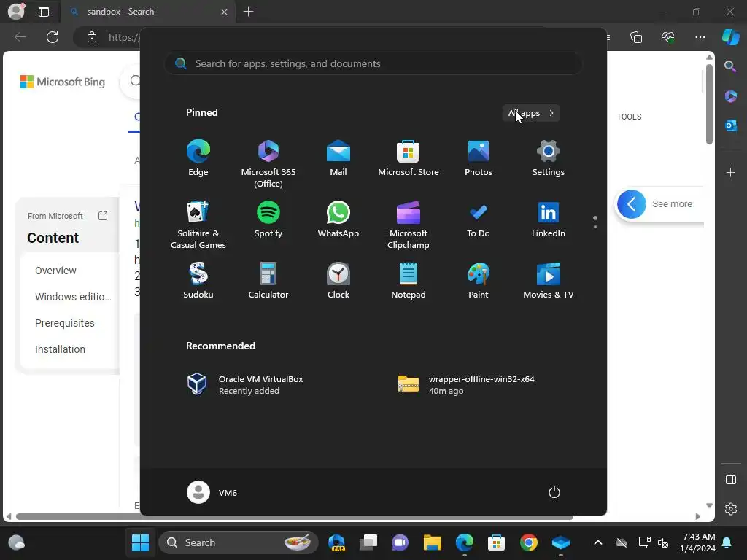Open Copilot icon in Edge toolbar

(x=731, y=37)
